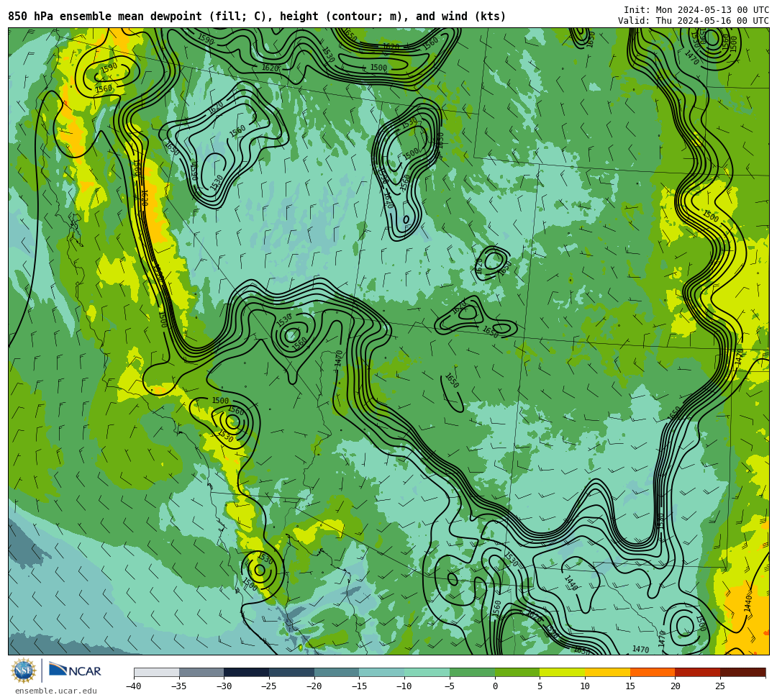The width and height of the screenshot is (777, 700).
Task: Select the -30 to -25 dark navy swatch
Action: tap(246, 672)
